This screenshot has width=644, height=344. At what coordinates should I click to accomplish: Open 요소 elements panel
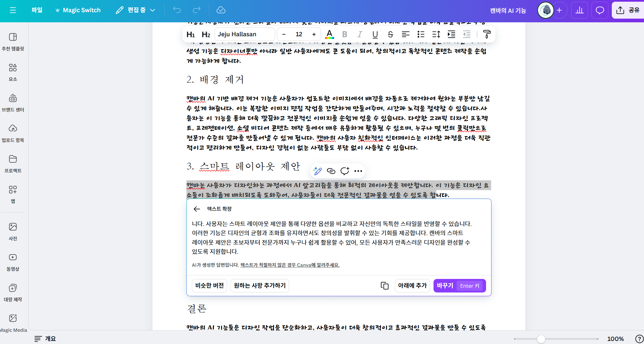13,72
